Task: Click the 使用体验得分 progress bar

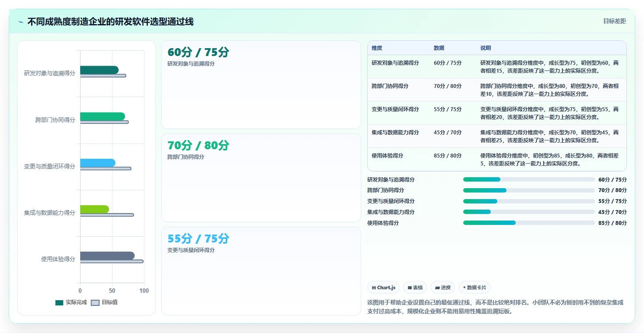Action: 529,223
